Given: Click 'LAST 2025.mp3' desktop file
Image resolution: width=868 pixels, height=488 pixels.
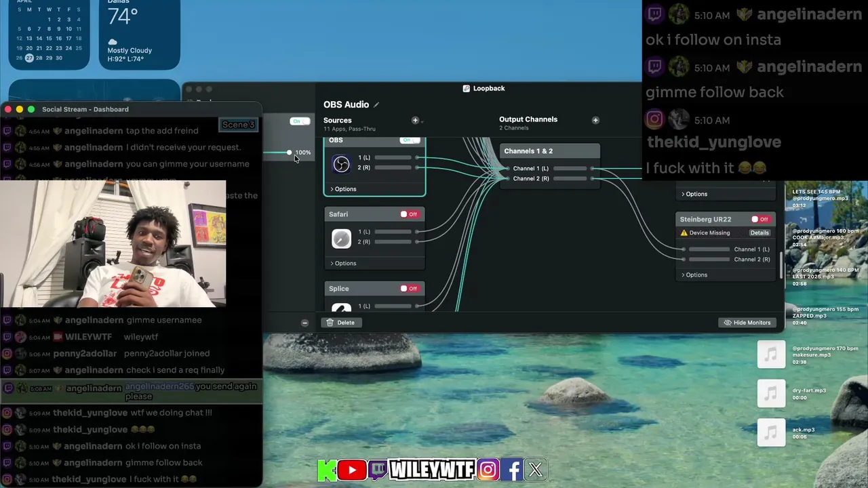Looking at the screenshot, I should coord(825,277).
